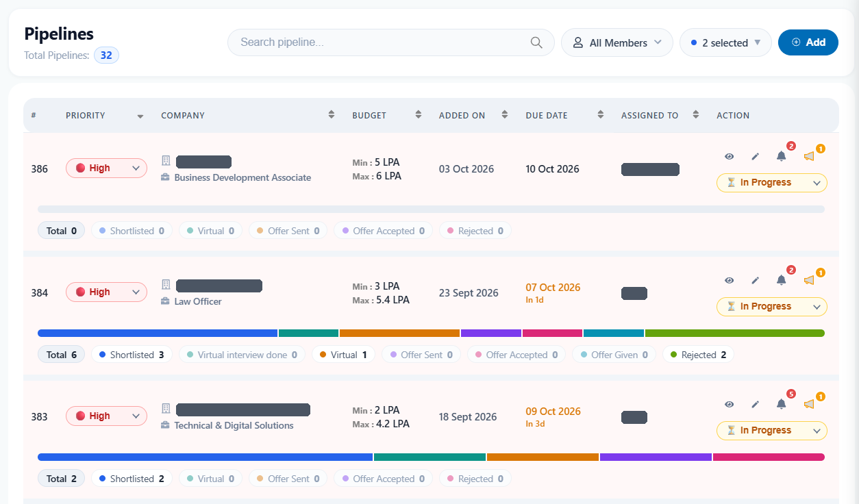Select Total 0 chip in pipeline 386
Image resolution: width=859 pixels, height=504 pixels.
tap(61, 231)
